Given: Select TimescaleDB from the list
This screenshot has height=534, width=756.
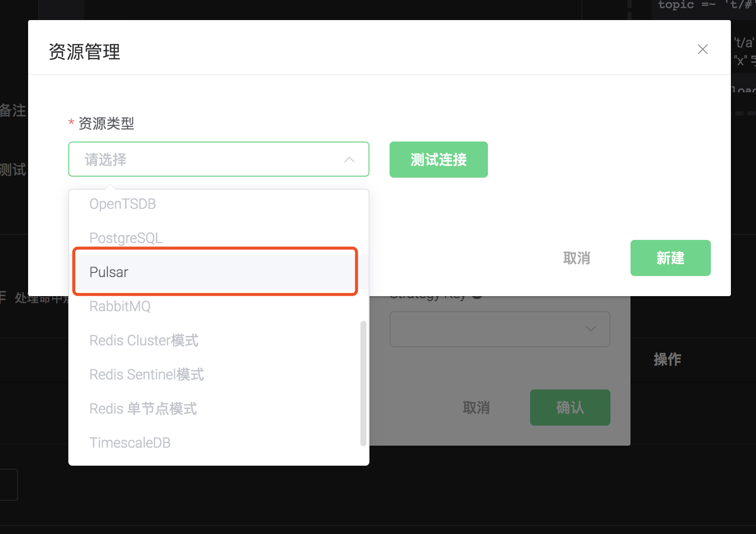Looking at the screenshot, I should coord(130,443).
